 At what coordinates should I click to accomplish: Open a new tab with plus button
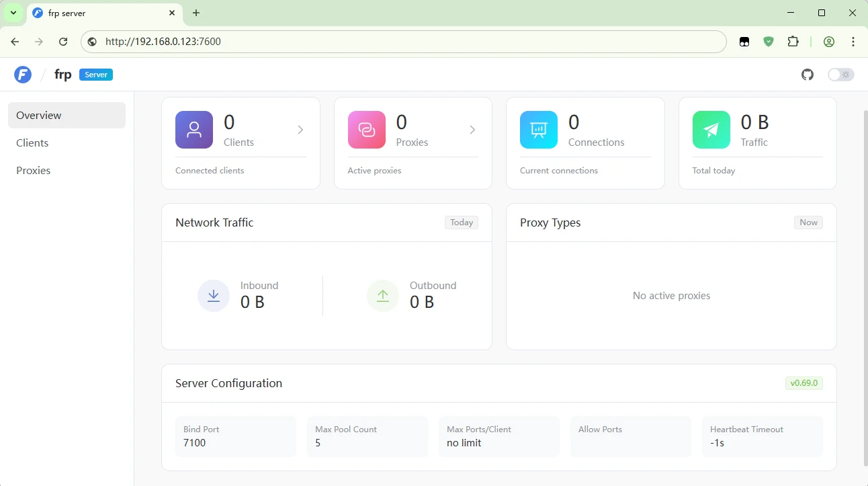(x=196, y=13)
